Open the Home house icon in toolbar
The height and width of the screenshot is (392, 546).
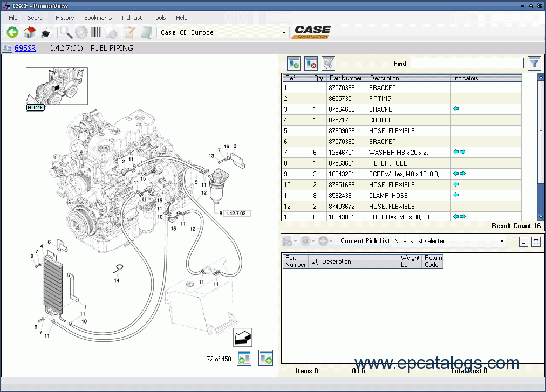[x=29, y=32]
